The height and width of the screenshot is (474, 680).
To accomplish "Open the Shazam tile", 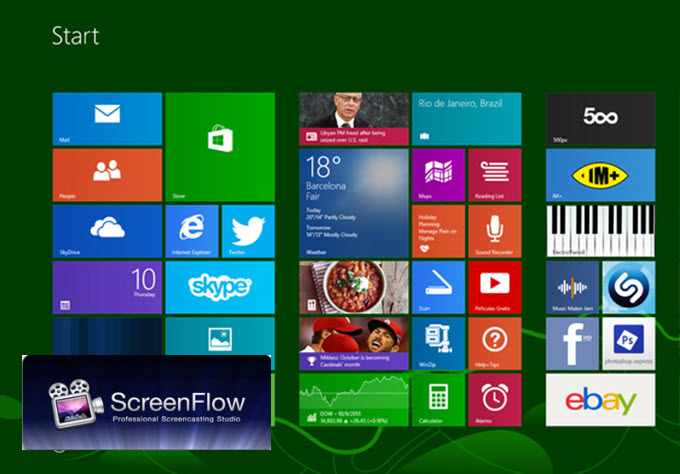I will tap(629, 288).
